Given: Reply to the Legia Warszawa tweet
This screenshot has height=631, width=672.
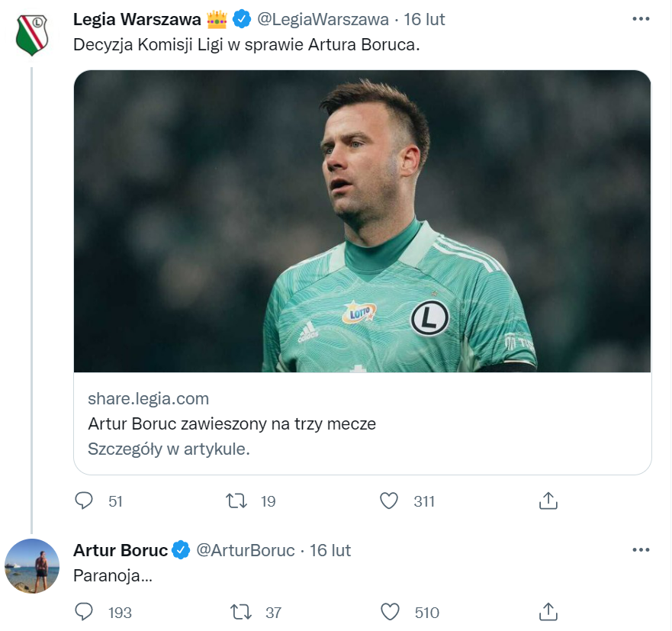Looking at the screenshot, I should point(84,501).
